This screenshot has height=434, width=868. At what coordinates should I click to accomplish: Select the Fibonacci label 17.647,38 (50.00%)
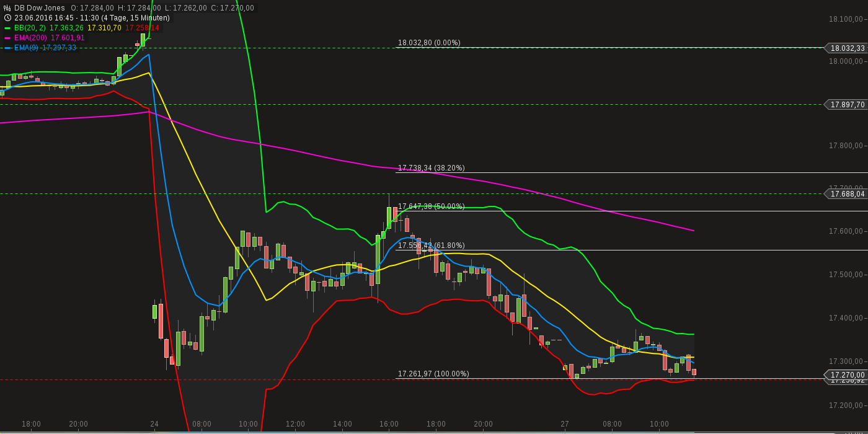[x=431, y=206]
